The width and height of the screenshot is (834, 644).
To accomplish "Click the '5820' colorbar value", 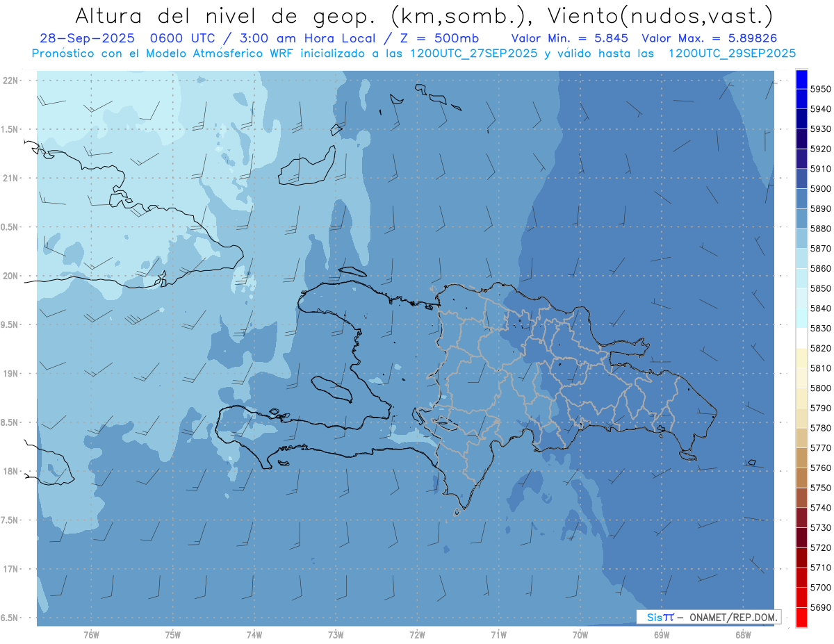I will [821, 348].
